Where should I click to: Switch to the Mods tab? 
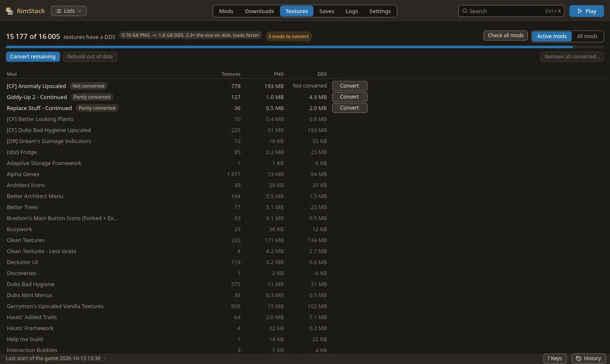point(226,11)
